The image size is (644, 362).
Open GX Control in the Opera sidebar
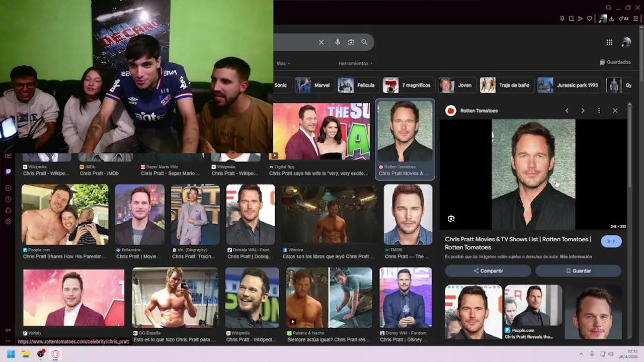[x=8, y=330]
